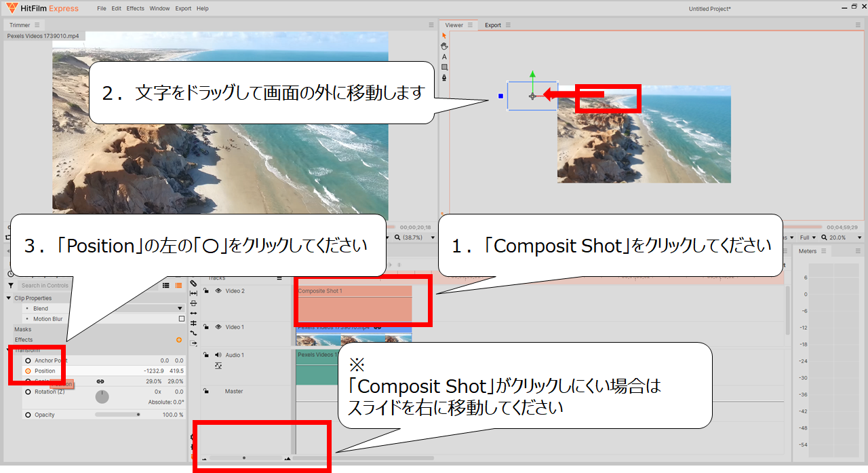Toggle Video 1 track visibility eye
The height and width of the screenshot is (473, 868).
tap(218, 327)
